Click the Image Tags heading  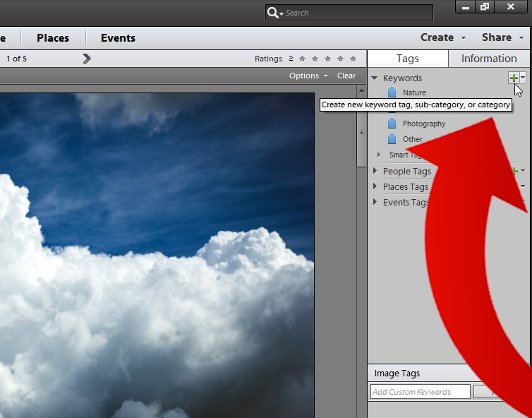pyautogui.click(x=397, y=374)
